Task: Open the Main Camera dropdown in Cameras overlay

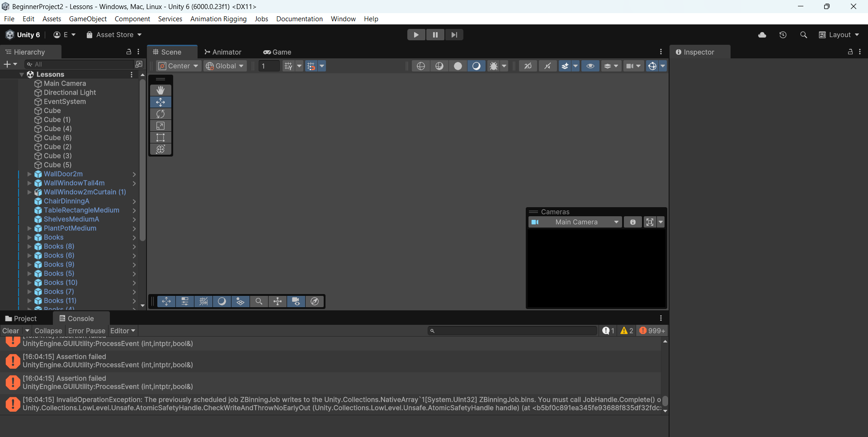Action: point(575,222)
